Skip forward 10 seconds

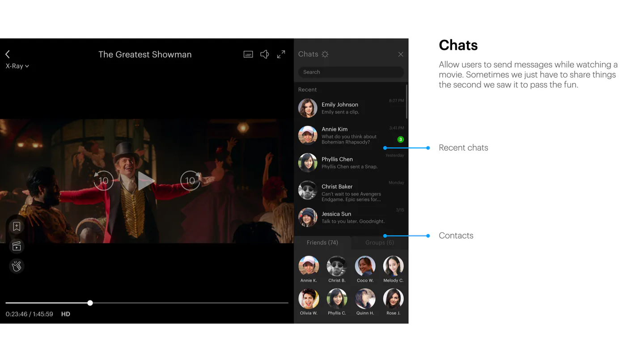pos(190,181)
